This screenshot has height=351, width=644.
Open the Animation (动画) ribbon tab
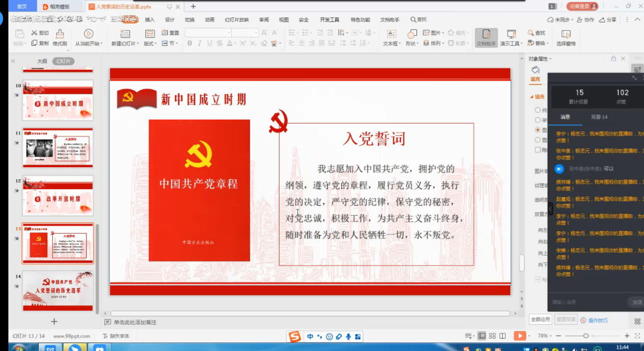pos(210,20)
